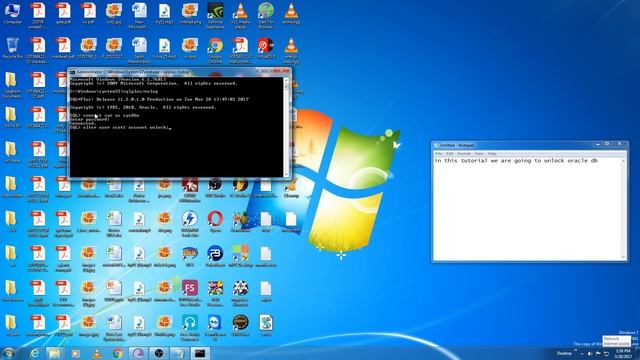Click the Desktop toolbar label on taskbar

click(564, 353)
